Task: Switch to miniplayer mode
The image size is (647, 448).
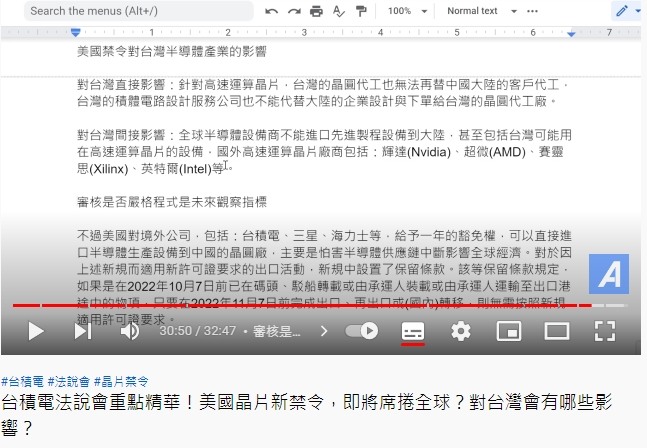Action: [x=508, y=331]
